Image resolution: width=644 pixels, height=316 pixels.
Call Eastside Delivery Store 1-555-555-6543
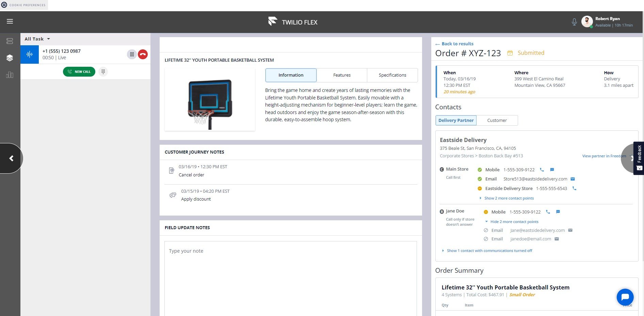pos(574,188)
